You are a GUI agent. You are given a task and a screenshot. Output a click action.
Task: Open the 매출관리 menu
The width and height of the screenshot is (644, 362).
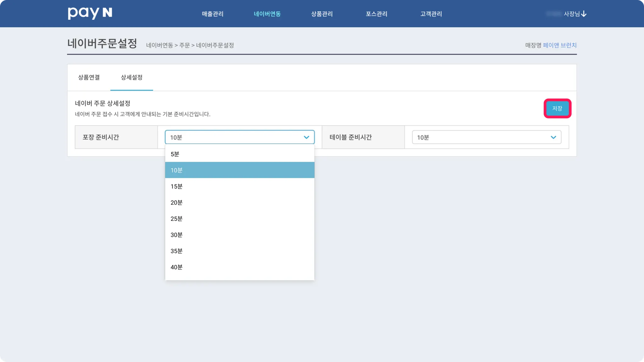point(213,14)
